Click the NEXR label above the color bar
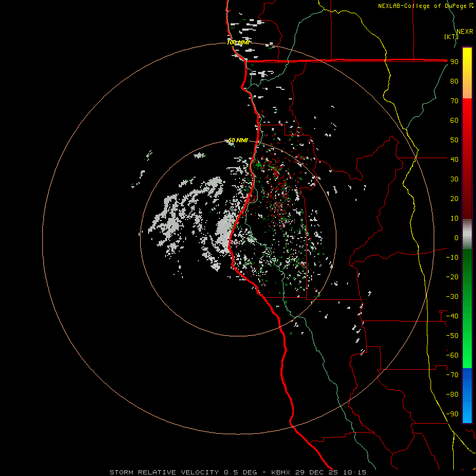This screenshot has height=476, width=476. [x=465, y=32]
